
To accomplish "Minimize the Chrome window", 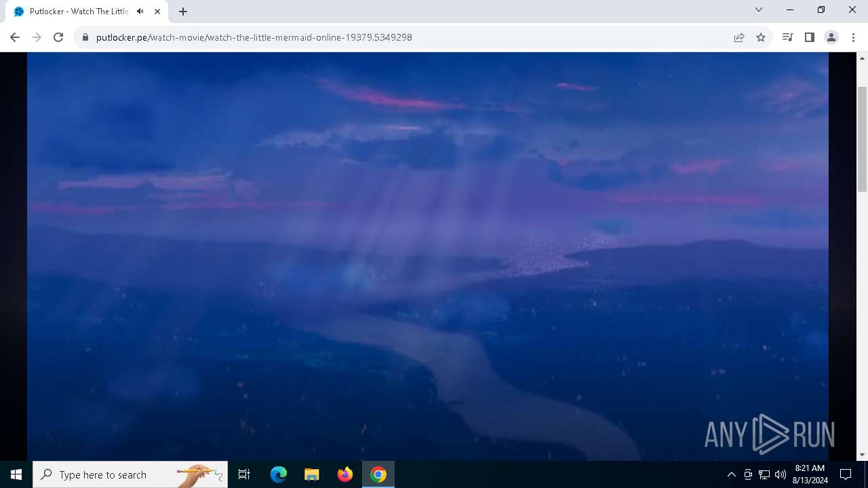I will pos(790,10).
